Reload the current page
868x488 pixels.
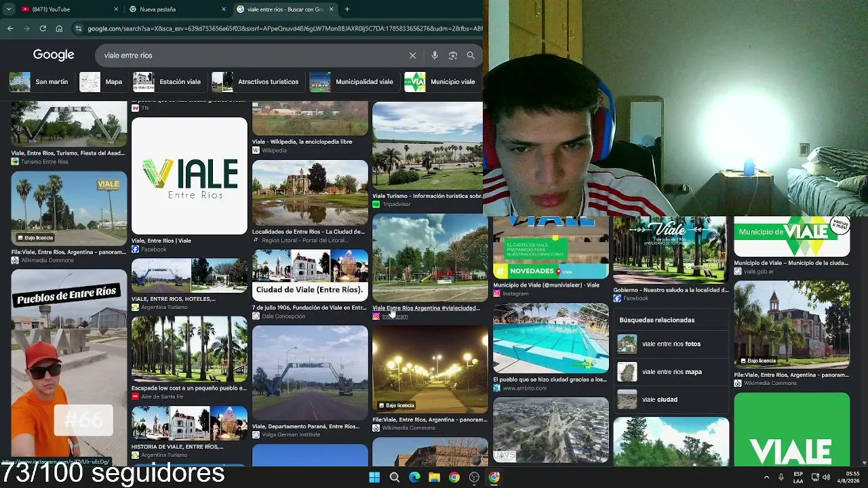[43, 28]
